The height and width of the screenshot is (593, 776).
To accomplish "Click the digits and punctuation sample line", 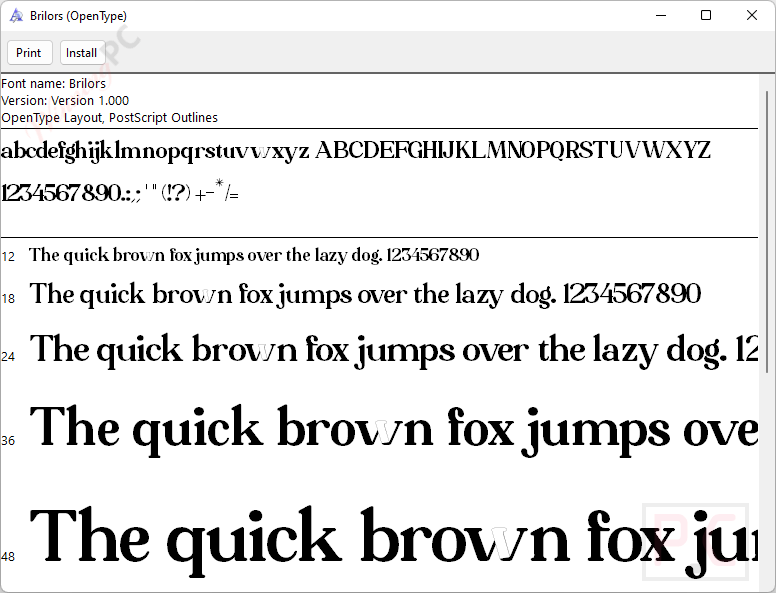I will [120, 192].
